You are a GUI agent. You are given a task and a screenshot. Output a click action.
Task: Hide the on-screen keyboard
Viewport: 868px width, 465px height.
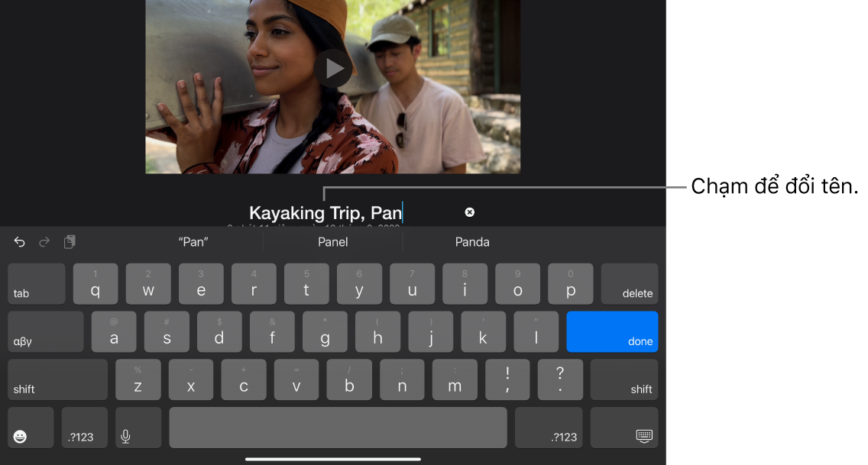pos(624,428)
